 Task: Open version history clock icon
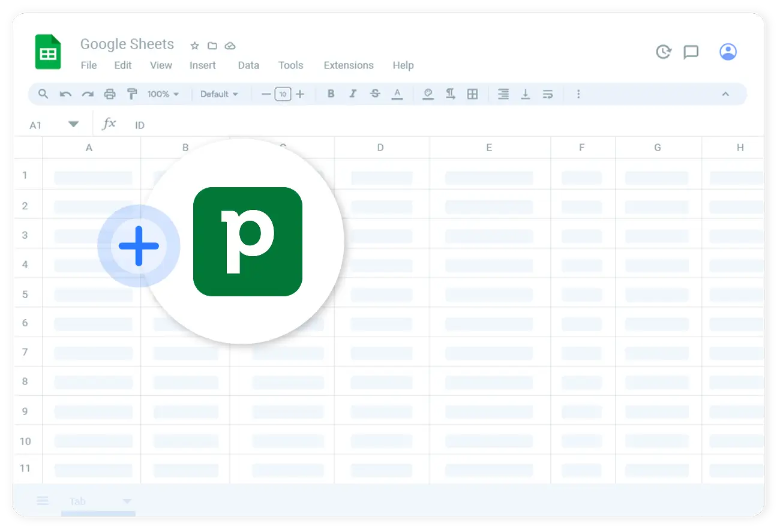pyautogui.click(x=663, y=52)
